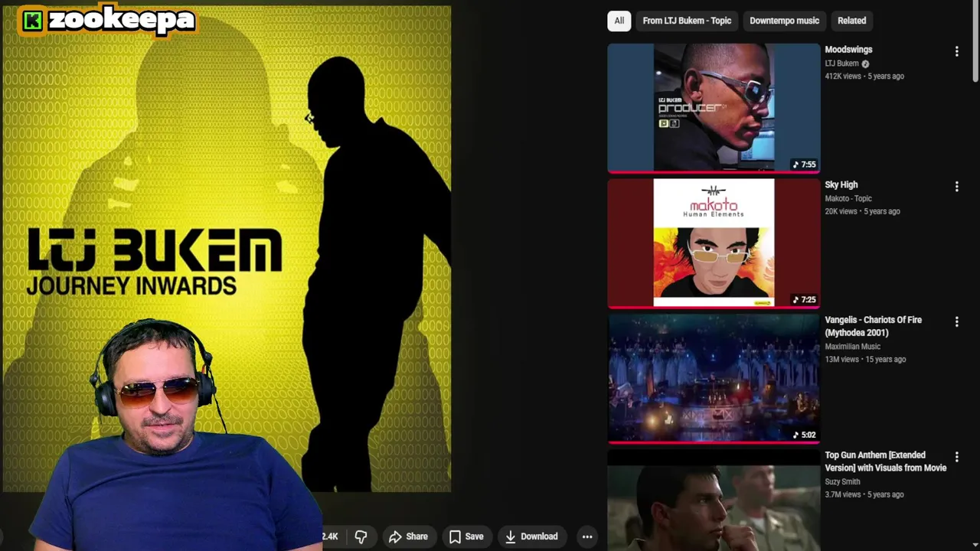980x551 pixels.
Task: Click 3.7M views • 5 years ago text
Action: tap(864, 495)
